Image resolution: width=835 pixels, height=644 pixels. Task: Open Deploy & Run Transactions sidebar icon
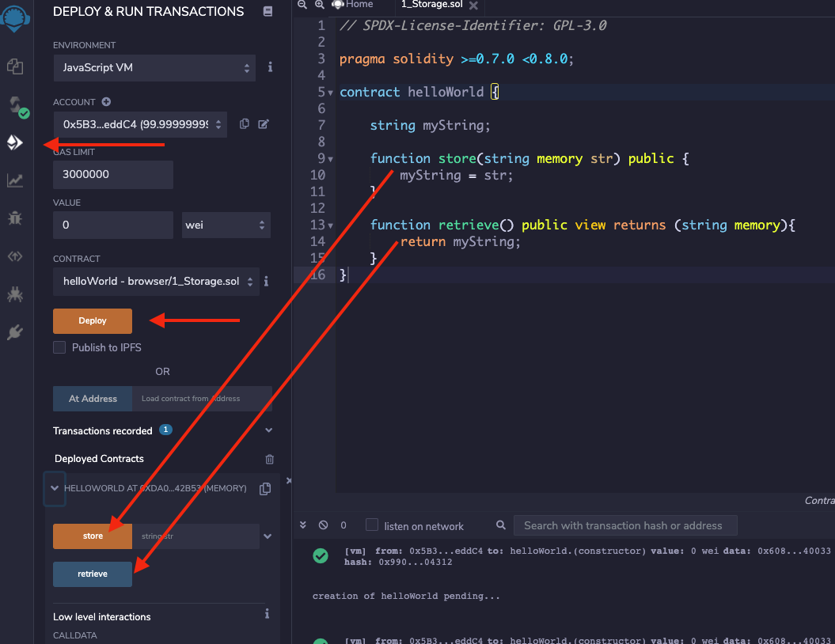(15, 142)
